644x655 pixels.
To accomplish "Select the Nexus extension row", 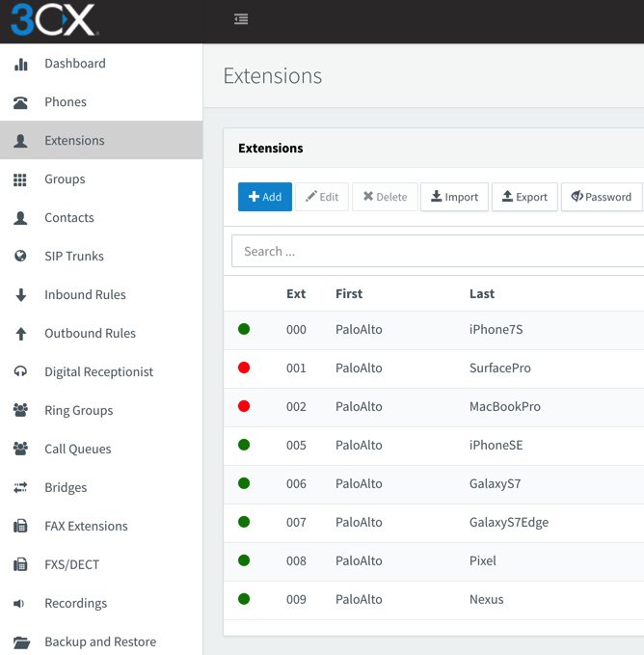I will point(434,600).
